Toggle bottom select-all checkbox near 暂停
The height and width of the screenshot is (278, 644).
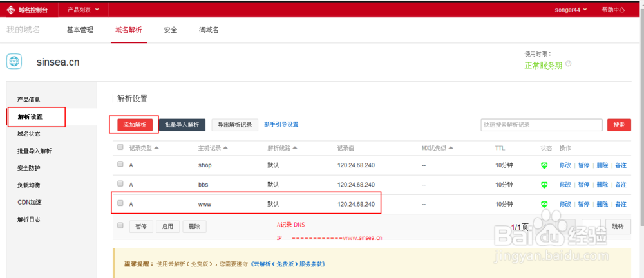tap(120, 225)
